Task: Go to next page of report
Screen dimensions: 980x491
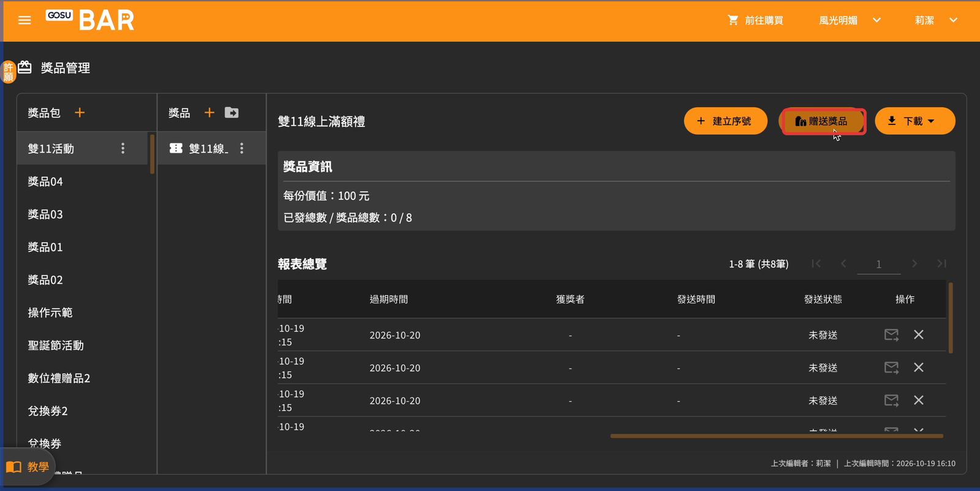Action: click(x=914, y=264)
